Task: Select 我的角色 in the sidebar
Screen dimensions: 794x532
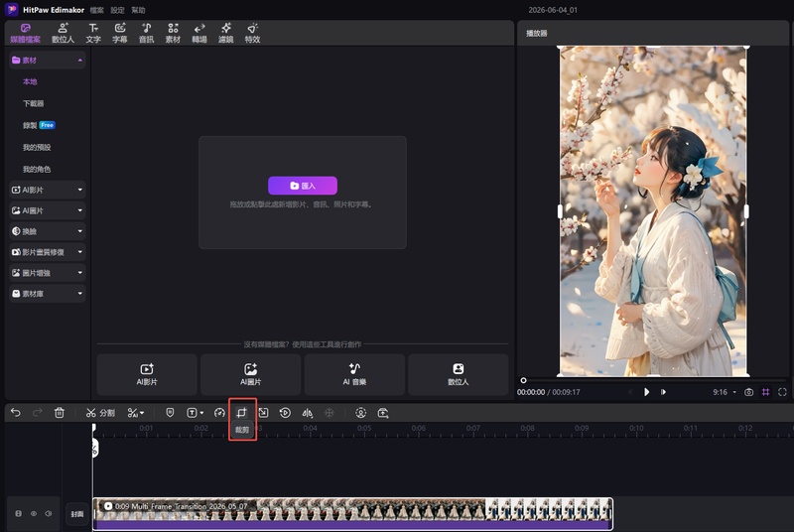Action: point(37,169)
